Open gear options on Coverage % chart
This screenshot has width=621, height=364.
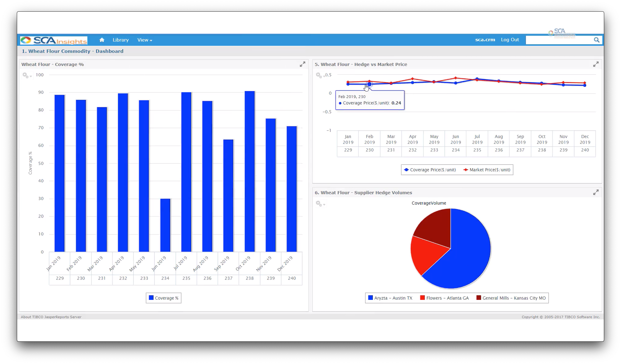(x=27, y=75)
